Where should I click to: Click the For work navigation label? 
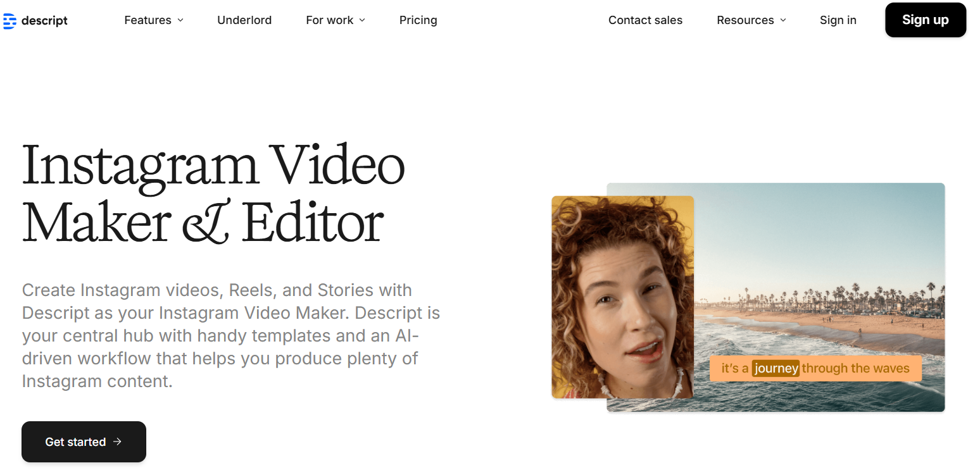click(x=330, y=20)
